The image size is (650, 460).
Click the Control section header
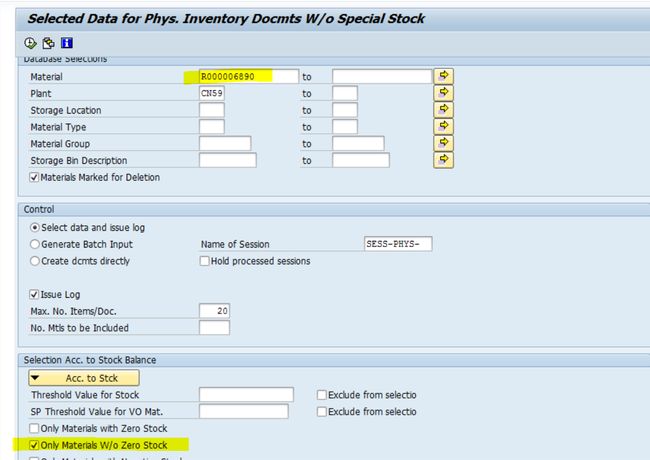[x=39, y=209]
